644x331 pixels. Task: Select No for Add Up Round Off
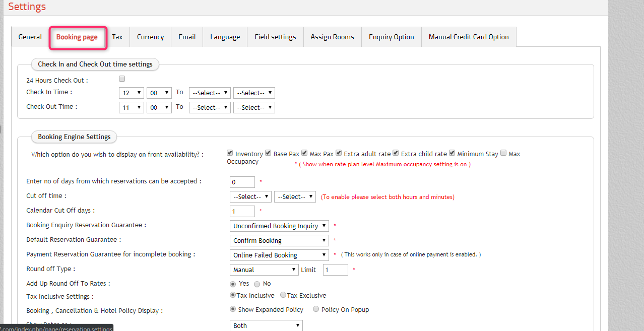pyautogui.click(x=257, y=284)
